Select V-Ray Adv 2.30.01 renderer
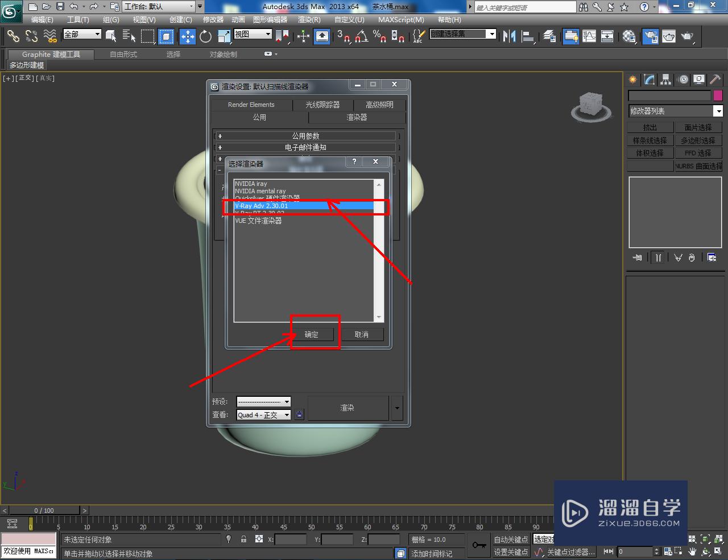Viewport: 728px width, 560px height. [x=304, y=206]
